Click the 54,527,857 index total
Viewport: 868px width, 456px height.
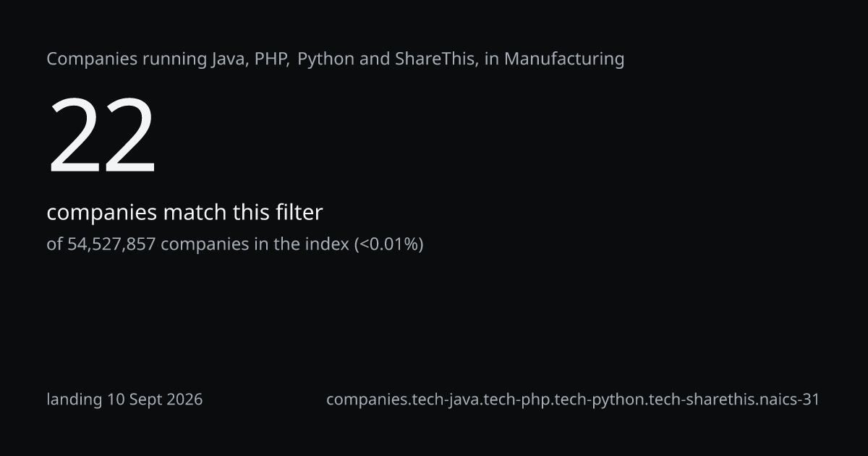(111, 245)
